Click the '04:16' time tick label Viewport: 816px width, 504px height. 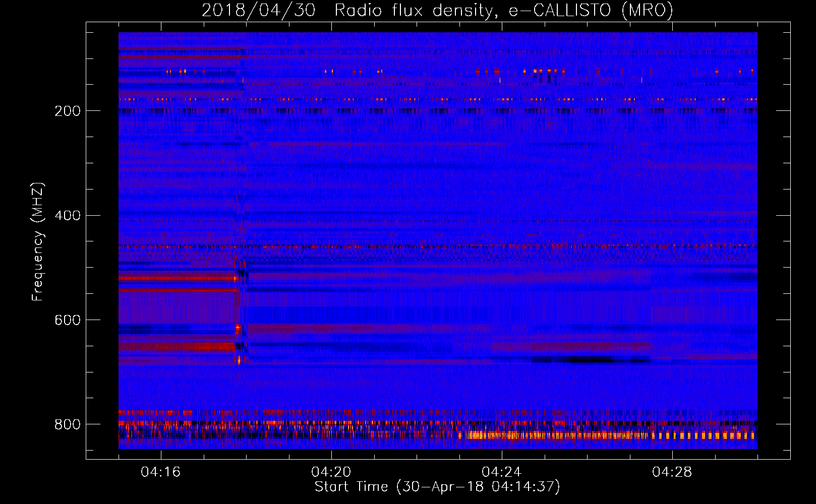click(x=160, y=472)
